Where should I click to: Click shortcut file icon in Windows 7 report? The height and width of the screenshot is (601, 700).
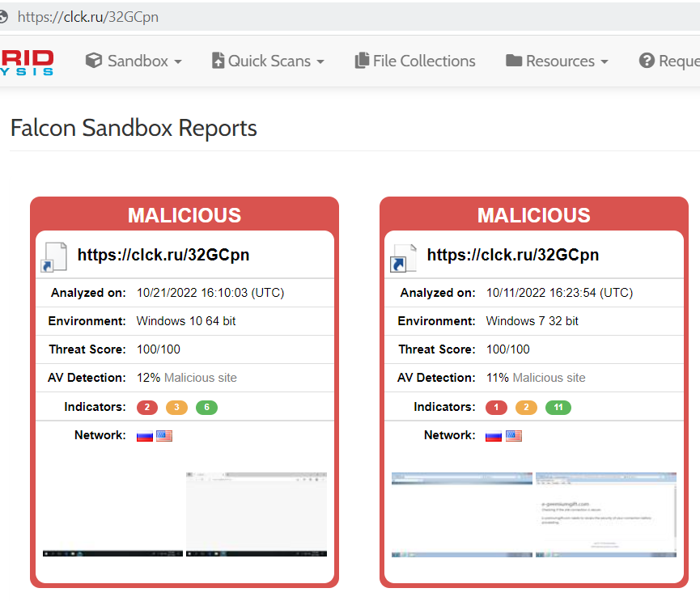(403, 258)
